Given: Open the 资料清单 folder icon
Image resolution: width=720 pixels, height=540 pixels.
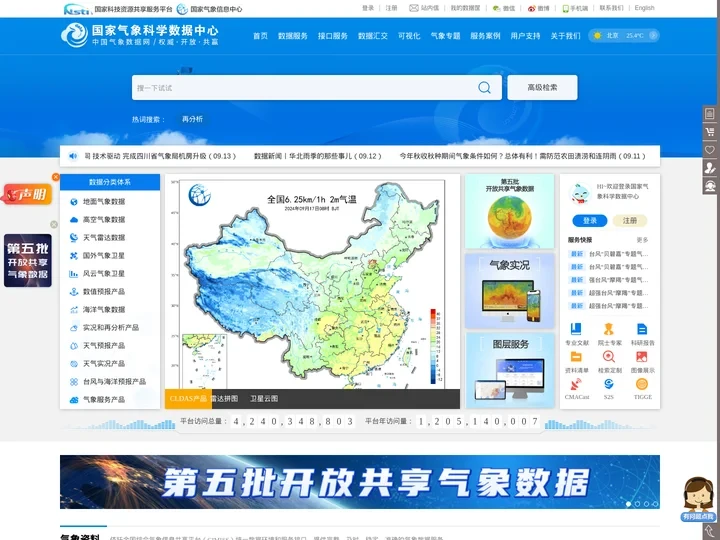Looking at the screenshot, I should [x=576, y=356].
